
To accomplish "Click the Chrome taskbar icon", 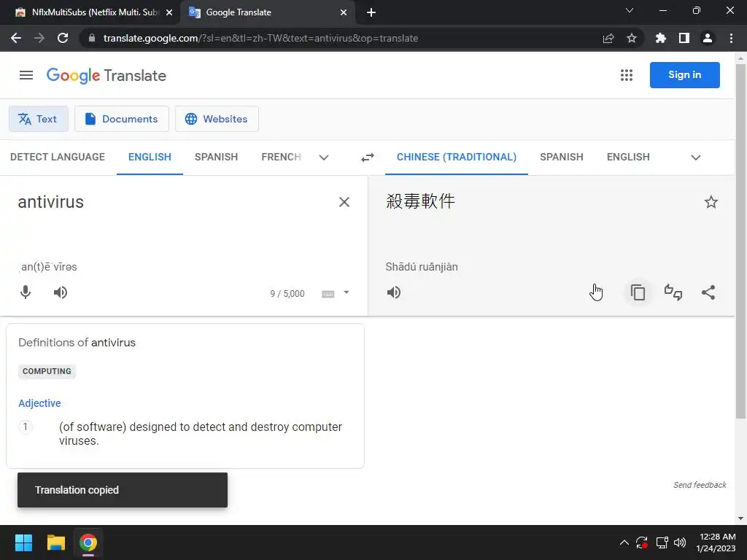I will coord(88,542).
